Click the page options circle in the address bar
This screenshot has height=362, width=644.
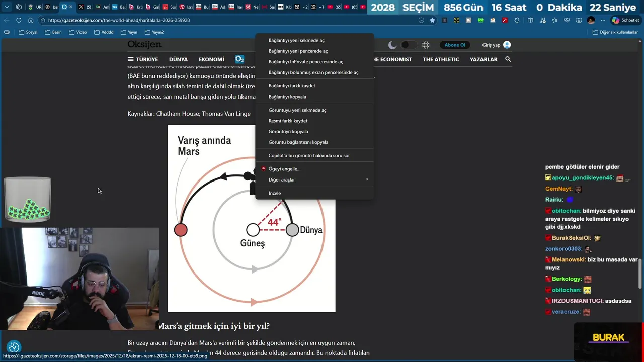[421, 20]
